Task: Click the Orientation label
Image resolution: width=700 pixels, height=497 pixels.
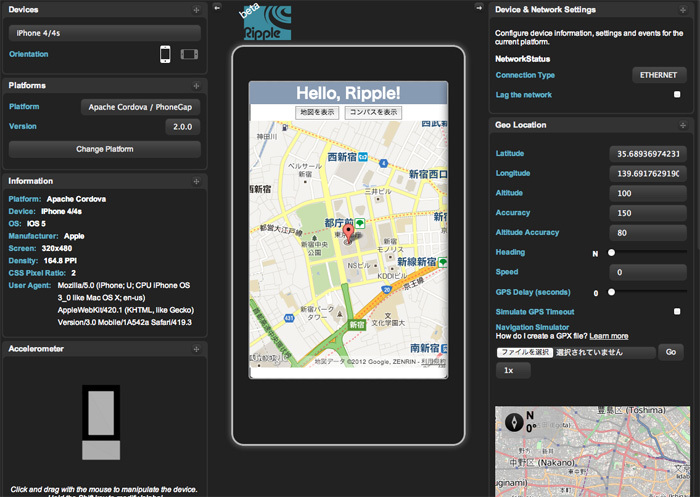Action: 29,54
